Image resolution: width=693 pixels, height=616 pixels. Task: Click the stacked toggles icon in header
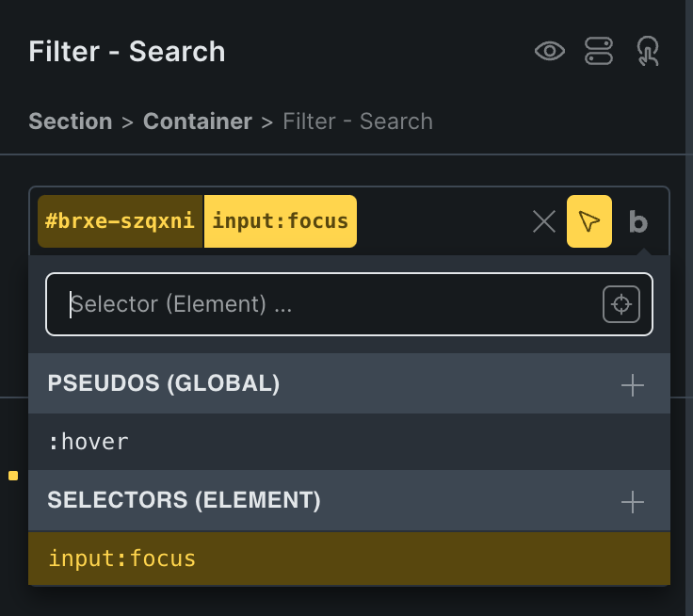point(599,51)
